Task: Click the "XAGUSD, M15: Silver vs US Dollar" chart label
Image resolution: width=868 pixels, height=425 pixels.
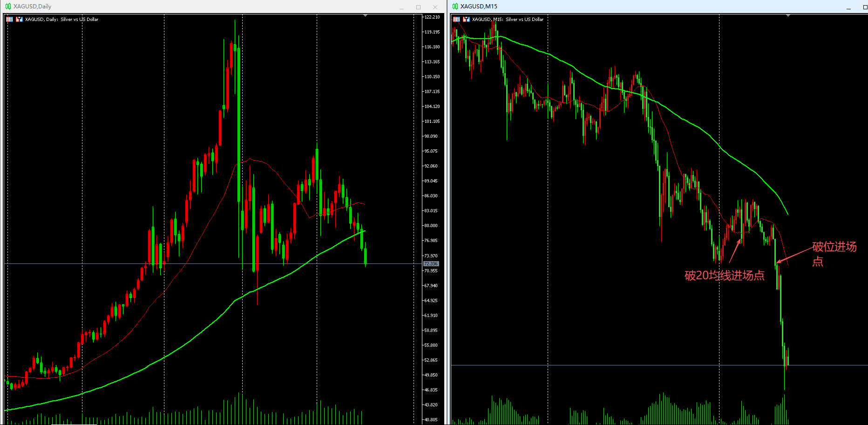Action: coord(508,20)
